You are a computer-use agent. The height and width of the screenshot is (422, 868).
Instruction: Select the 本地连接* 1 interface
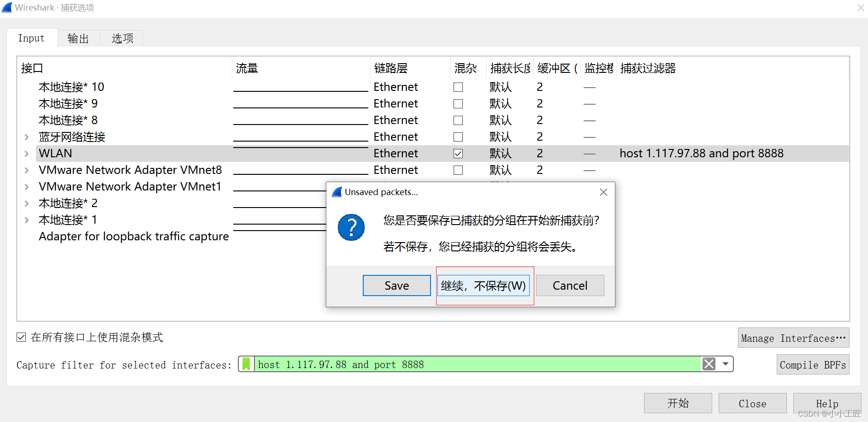point(68,220)
